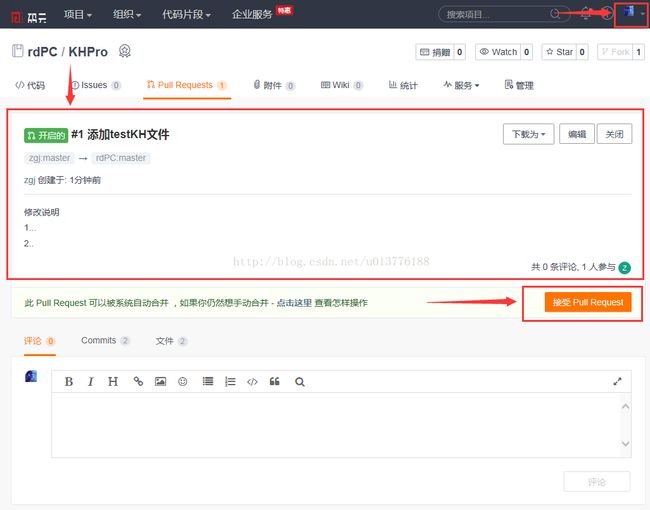Viewport: 650px width, 510px height.
Task: Click the green 开启的 status badge
Action: [46, 135]
